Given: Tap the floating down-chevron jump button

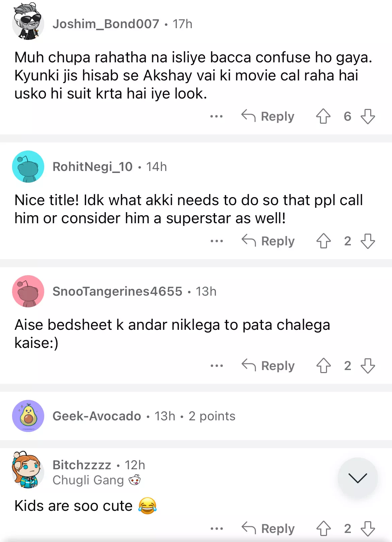Looking at the screenshot, I should click(x=357, y=478).
